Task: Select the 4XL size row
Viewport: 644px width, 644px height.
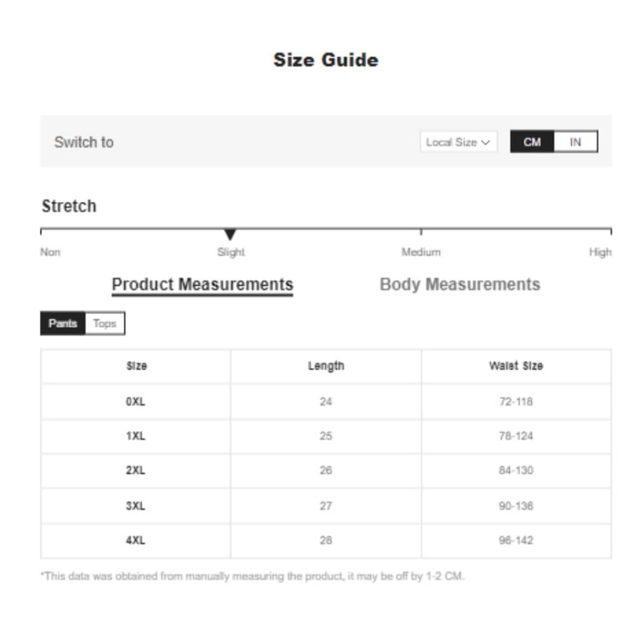Action: click(326, 540)
